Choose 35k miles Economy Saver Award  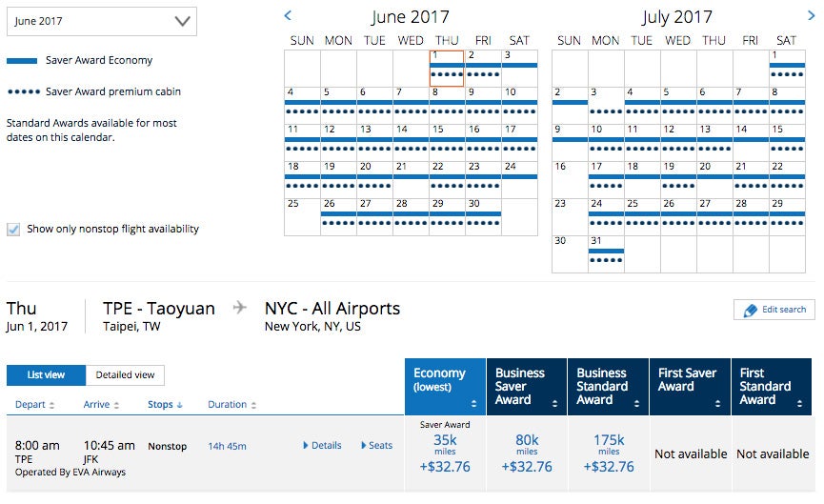445,453
